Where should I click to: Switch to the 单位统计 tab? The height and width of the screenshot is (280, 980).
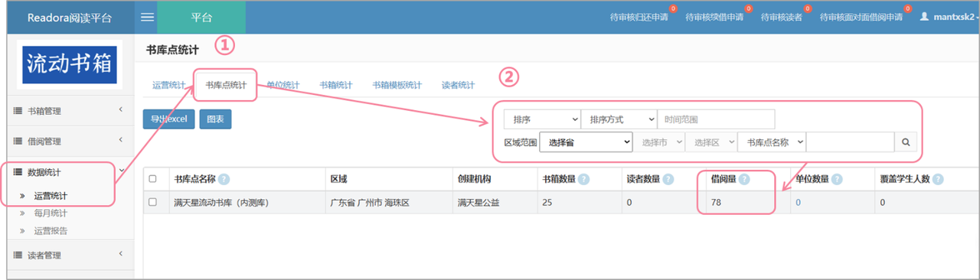point(283,85)
